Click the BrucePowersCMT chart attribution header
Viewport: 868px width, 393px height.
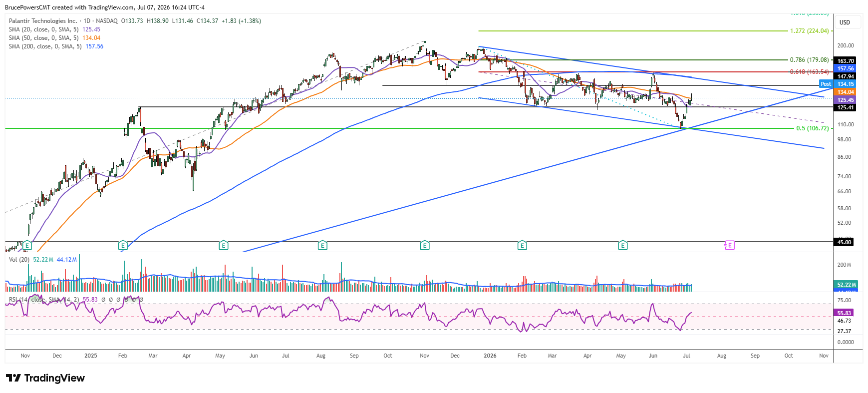coord(105,7)
